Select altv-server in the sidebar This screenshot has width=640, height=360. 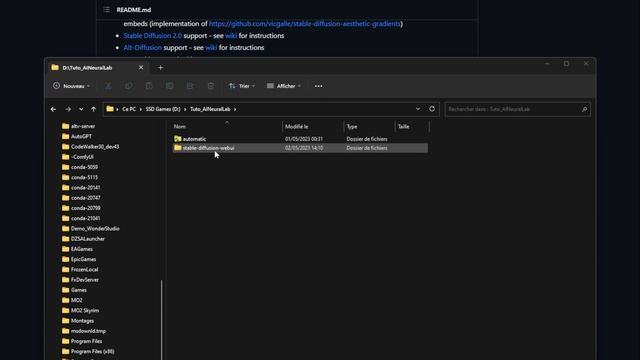(x=83, y=126)
